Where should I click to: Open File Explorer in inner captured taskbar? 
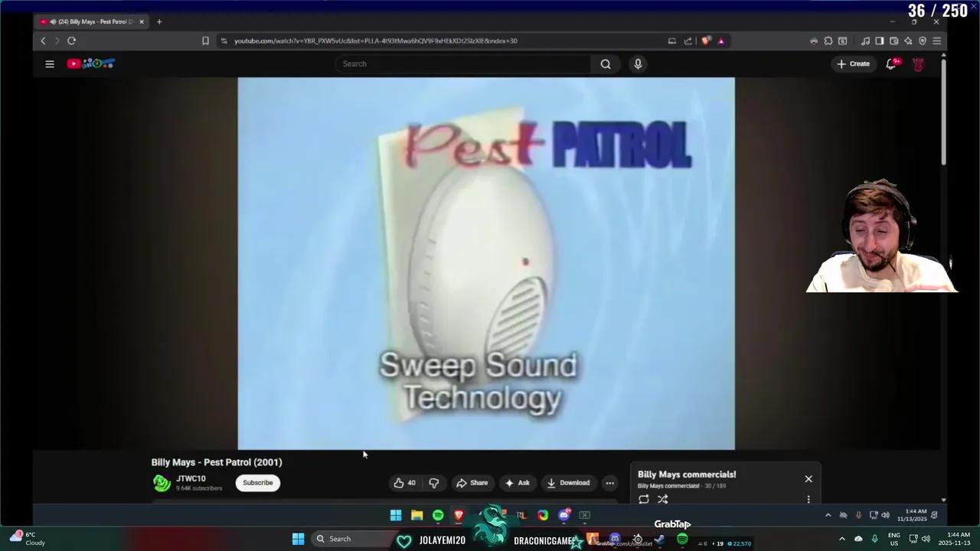point(416,516)
